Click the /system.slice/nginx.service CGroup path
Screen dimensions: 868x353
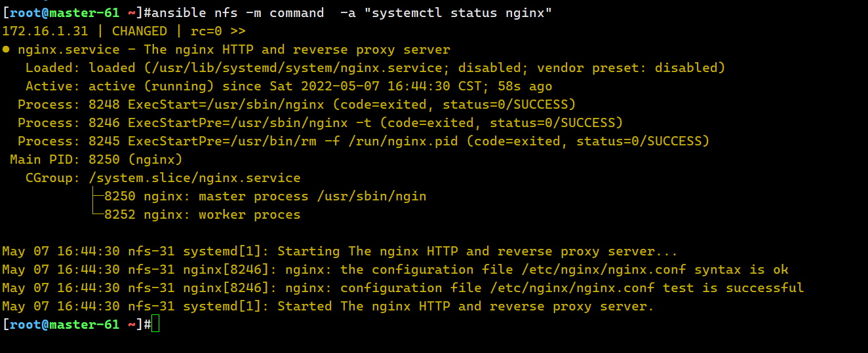pyautogui.click(x=195, y=177)
